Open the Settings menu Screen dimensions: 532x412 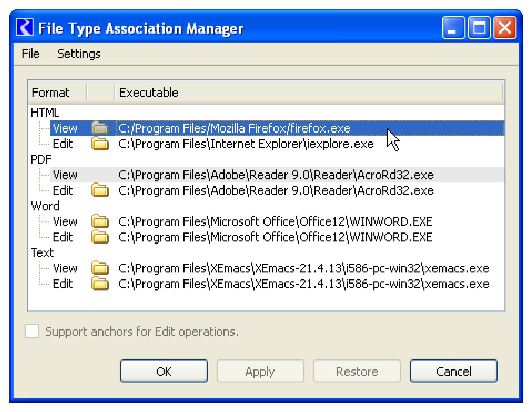pos(79,54)
